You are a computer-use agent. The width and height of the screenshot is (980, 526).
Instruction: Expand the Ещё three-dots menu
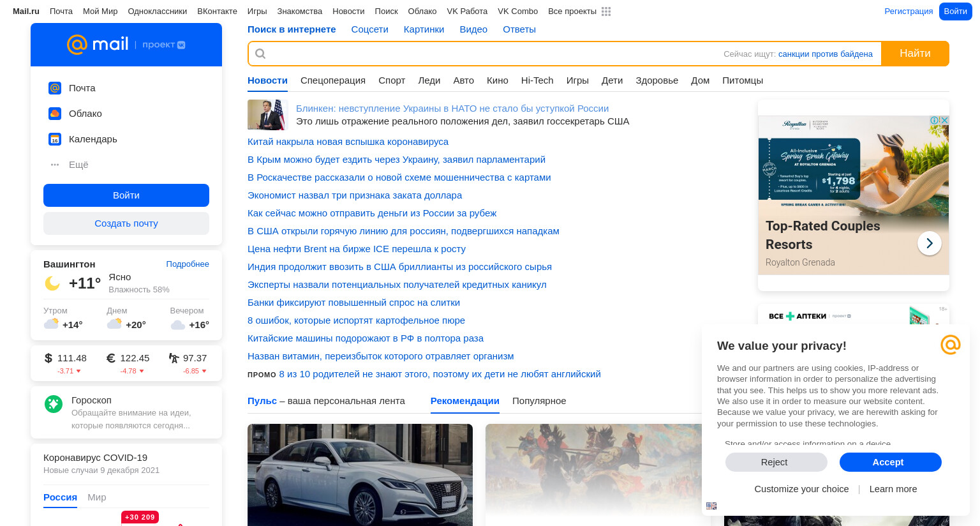[x=55, y=165]
